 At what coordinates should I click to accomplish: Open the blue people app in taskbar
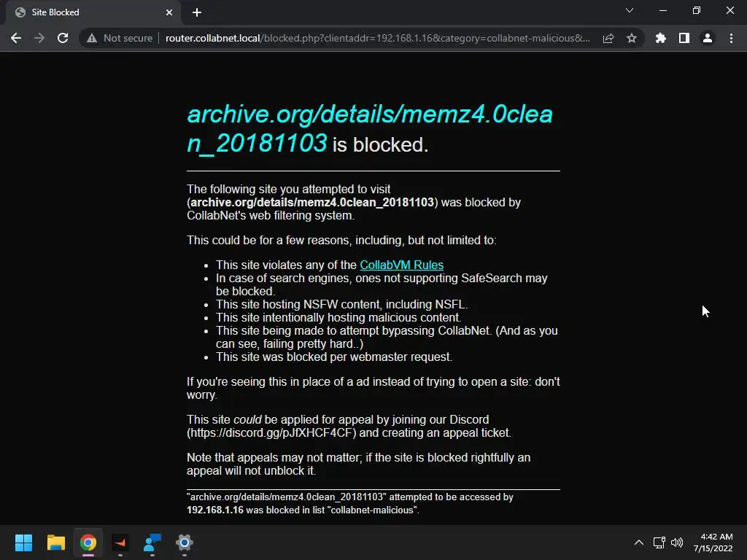click(x=152, y=542)
